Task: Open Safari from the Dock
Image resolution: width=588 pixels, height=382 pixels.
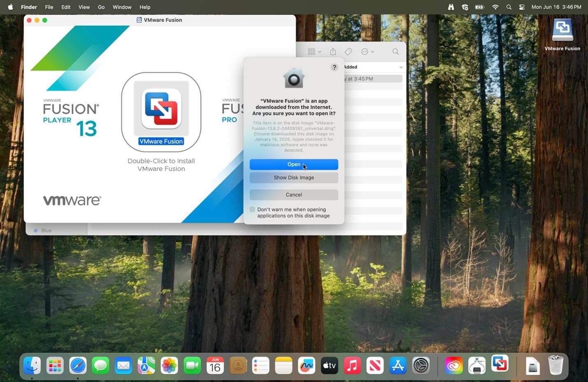Action: (x=78, y=365)
